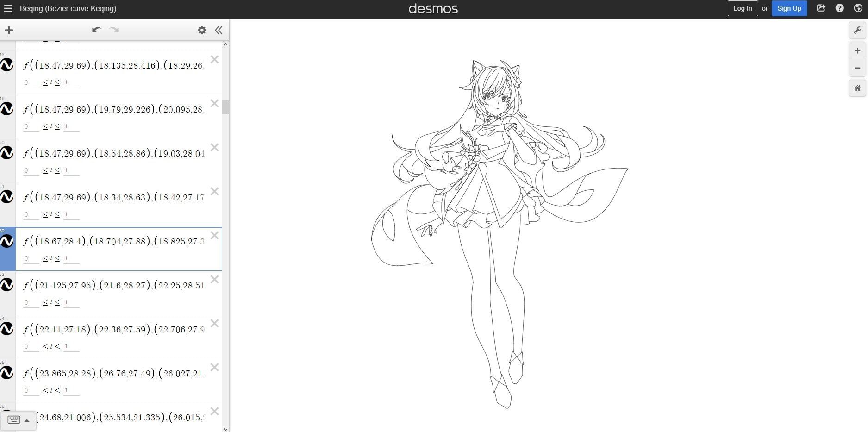Open the graph settings wrench panel

pos(857,30)
